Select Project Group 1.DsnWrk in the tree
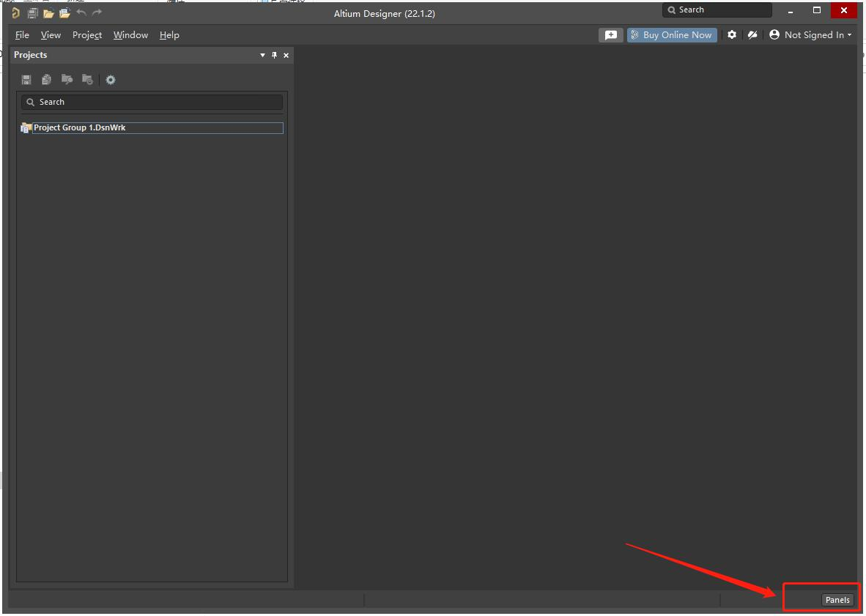Screen dimensions: 866x616 point(79,127)
